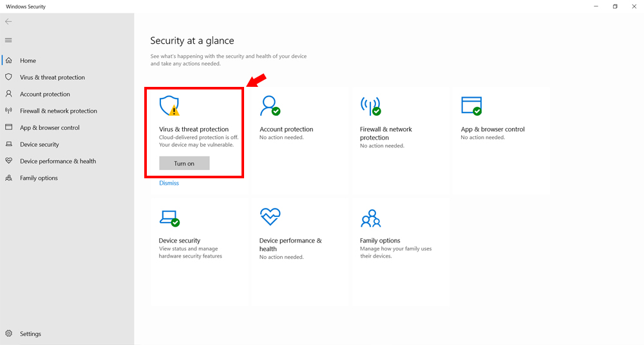Click the Virus & threat protection shield tile icon
Image resolution: width=644 pixels, height=345 pixels.
[169, 106]
